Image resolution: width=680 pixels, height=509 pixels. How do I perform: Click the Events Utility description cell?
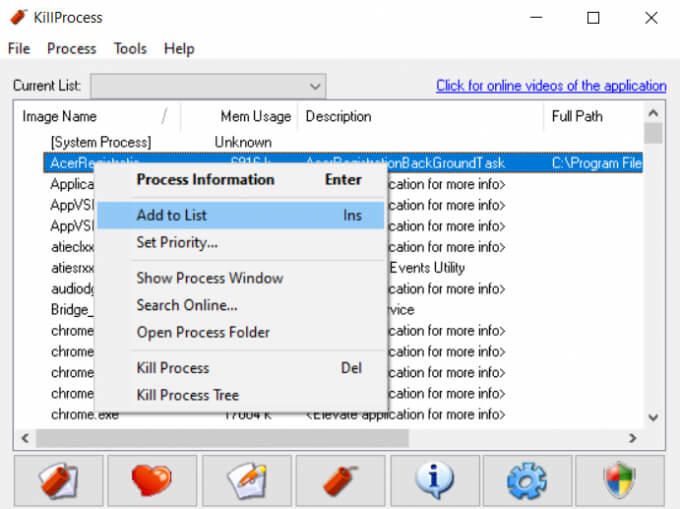pos(428,268)
